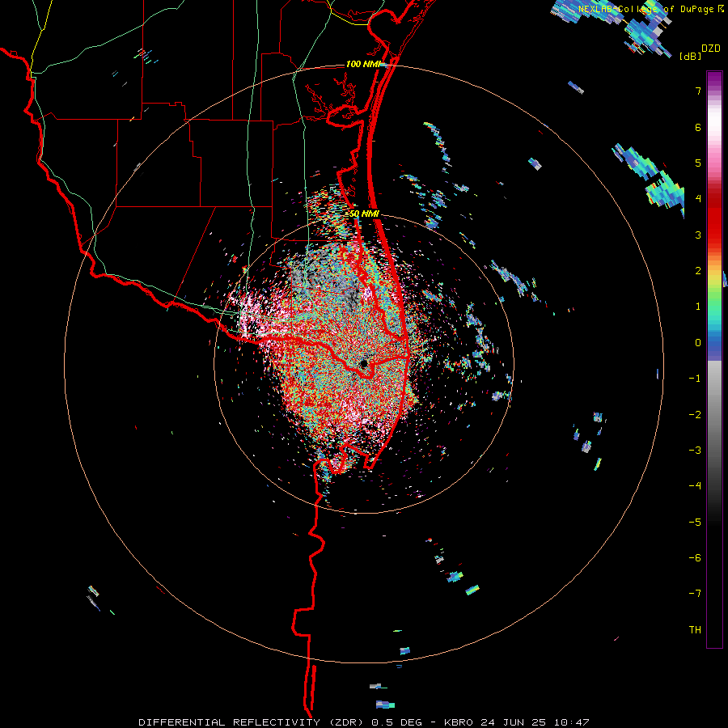Select the "3" tick on the color scale

(x=698, y=235)
